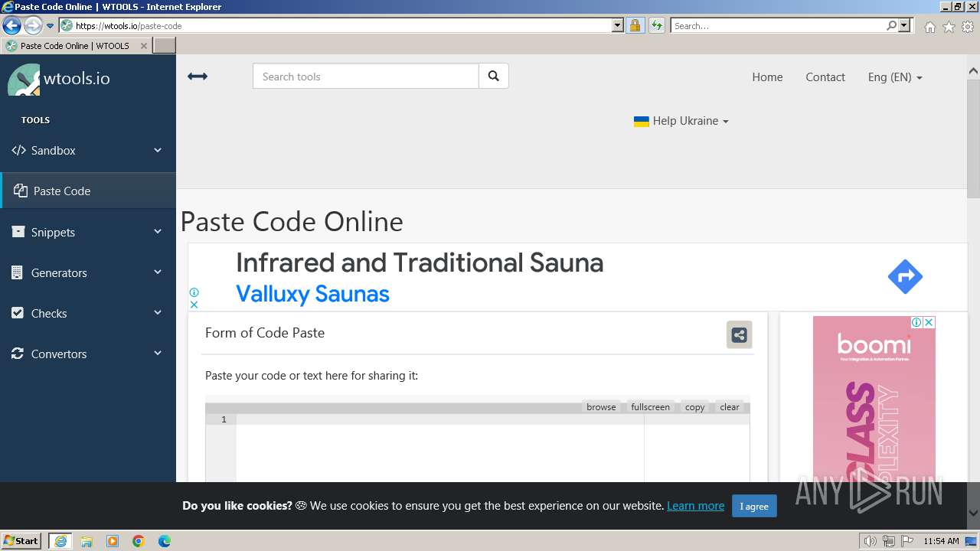Click the copy button in the editor
The height and width of the screenshot is (551, 980).
695,407
